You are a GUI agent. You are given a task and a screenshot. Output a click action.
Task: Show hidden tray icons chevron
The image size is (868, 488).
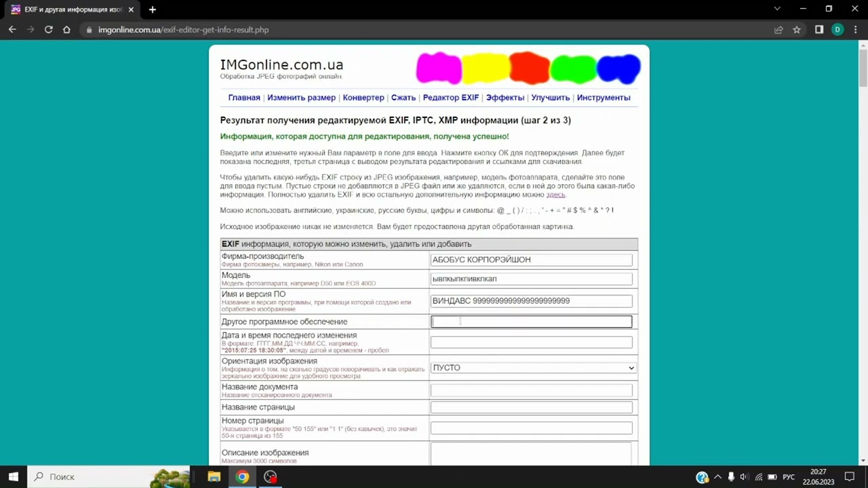pos(717,476)
